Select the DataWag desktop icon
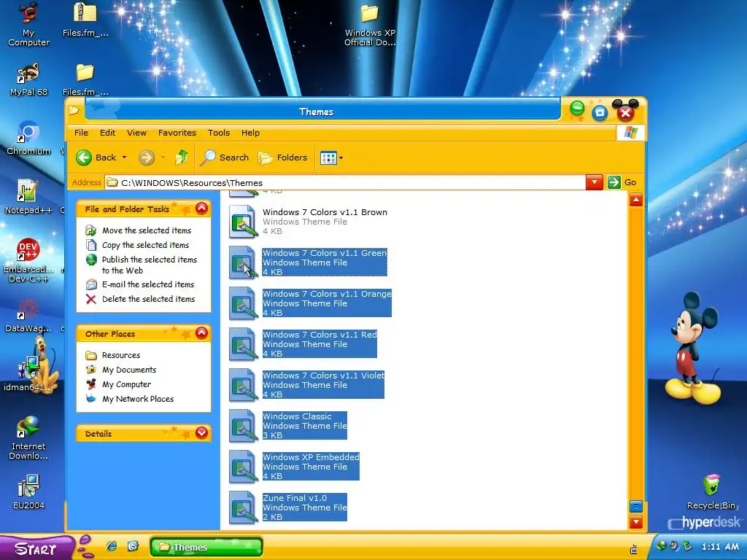The image size is (747, 560). (x=28, y=315)
